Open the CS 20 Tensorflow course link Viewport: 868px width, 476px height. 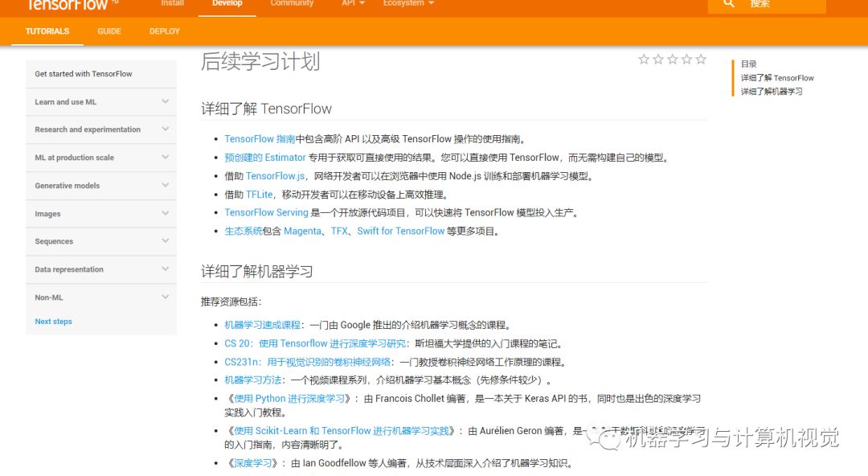coord(315,343)
